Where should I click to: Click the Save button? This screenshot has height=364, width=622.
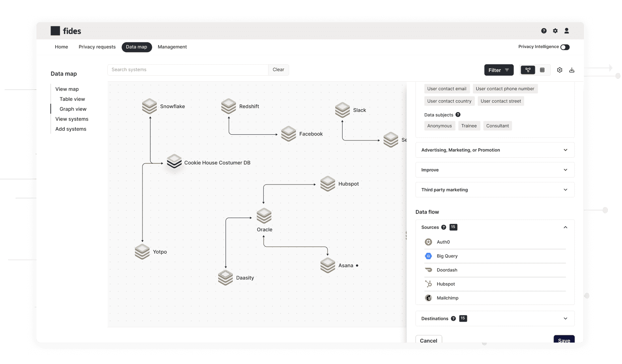coord(564,340)
